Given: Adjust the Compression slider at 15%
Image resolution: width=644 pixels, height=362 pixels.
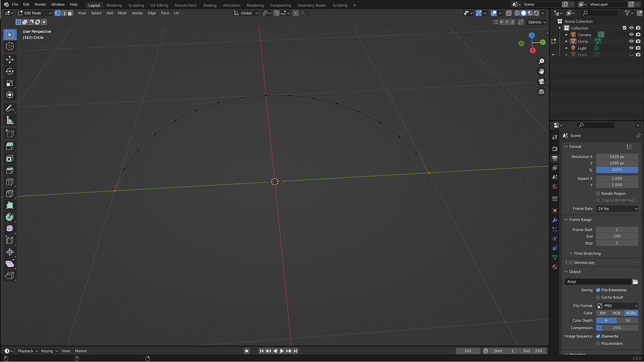Looking at the screenshot, I should click(x=617, y=327).
